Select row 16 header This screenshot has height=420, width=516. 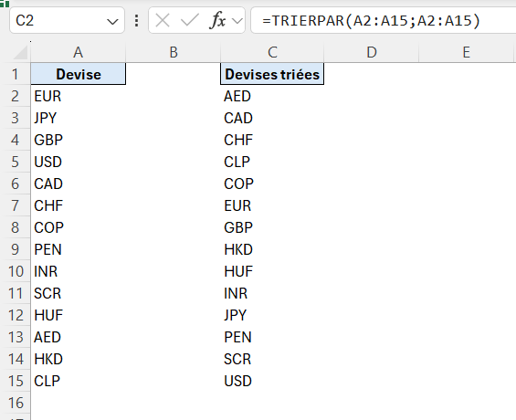tap(16, 403)
